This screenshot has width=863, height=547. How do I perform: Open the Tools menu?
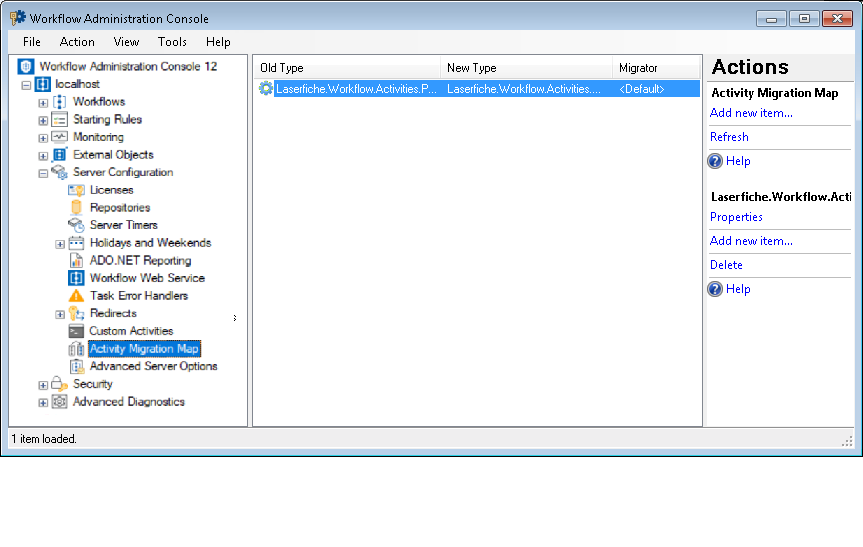(172, 42)
